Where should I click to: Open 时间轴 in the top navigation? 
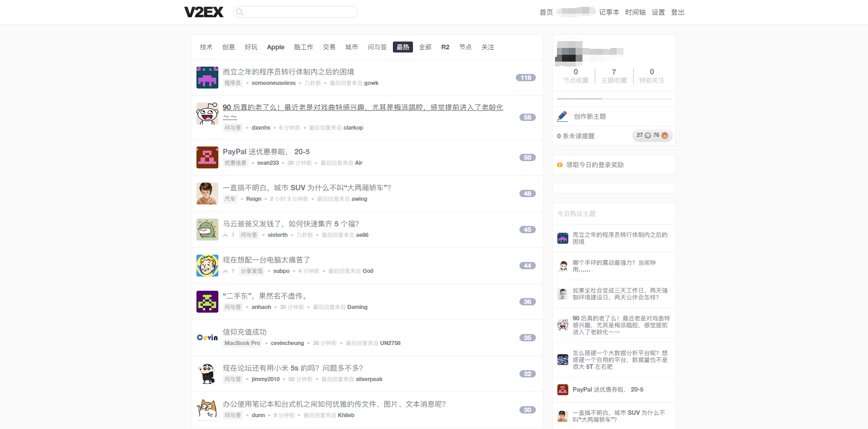[635, 12]
